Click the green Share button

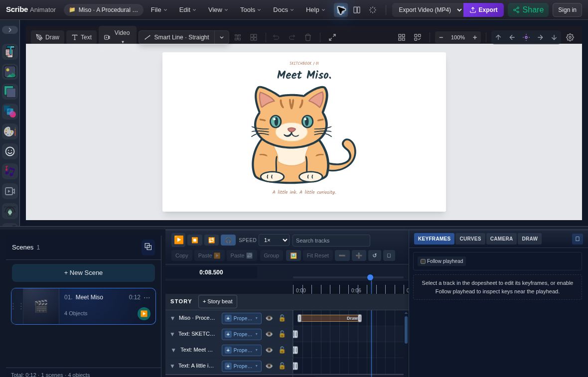[x=528, y=10]
